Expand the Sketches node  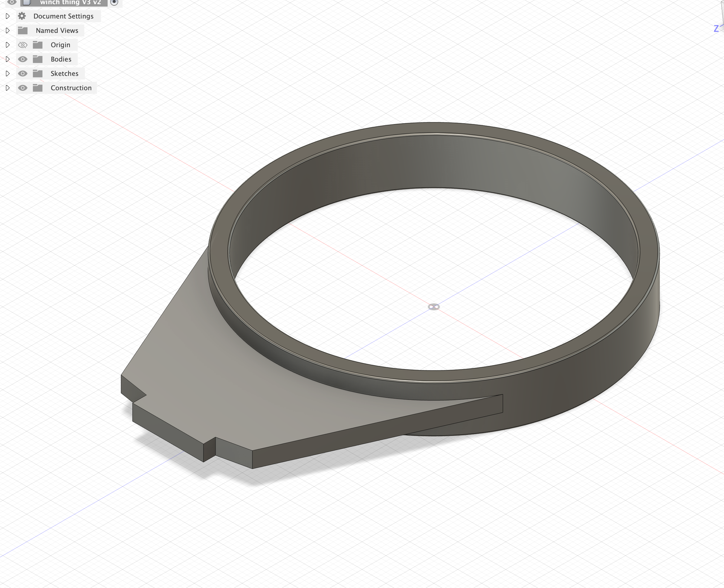click(7, 73)
